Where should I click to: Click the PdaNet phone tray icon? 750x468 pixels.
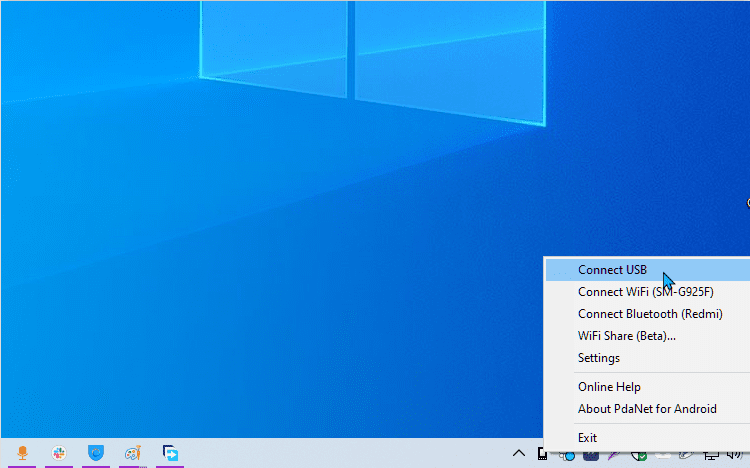tap(542, 454)
